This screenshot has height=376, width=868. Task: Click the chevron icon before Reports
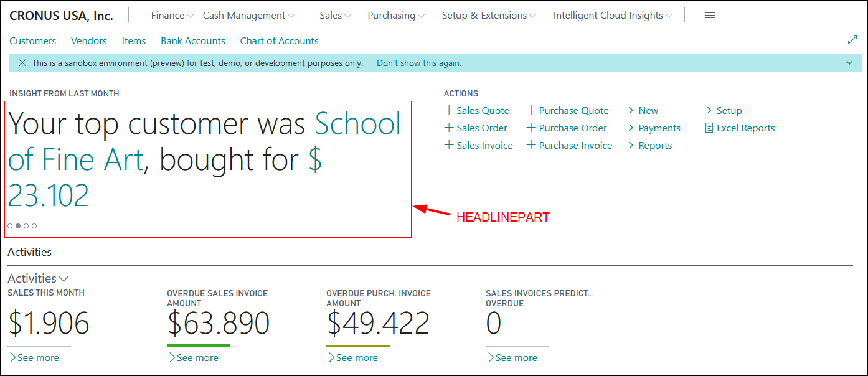tap(631, 145)
